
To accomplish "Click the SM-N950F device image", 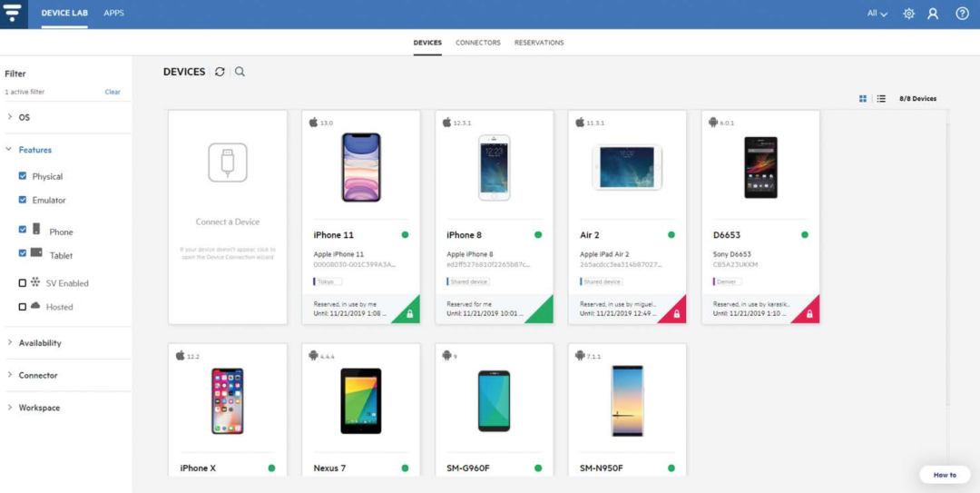I will pos(627,400).
